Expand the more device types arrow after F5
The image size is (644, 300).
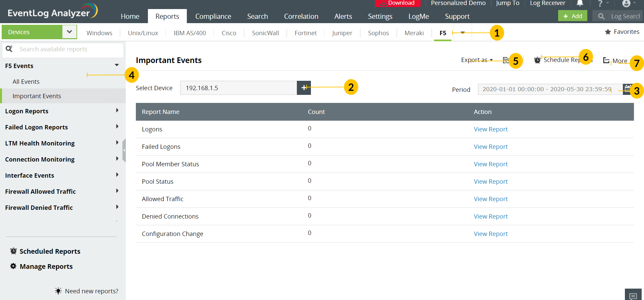[x=463, y=33]
